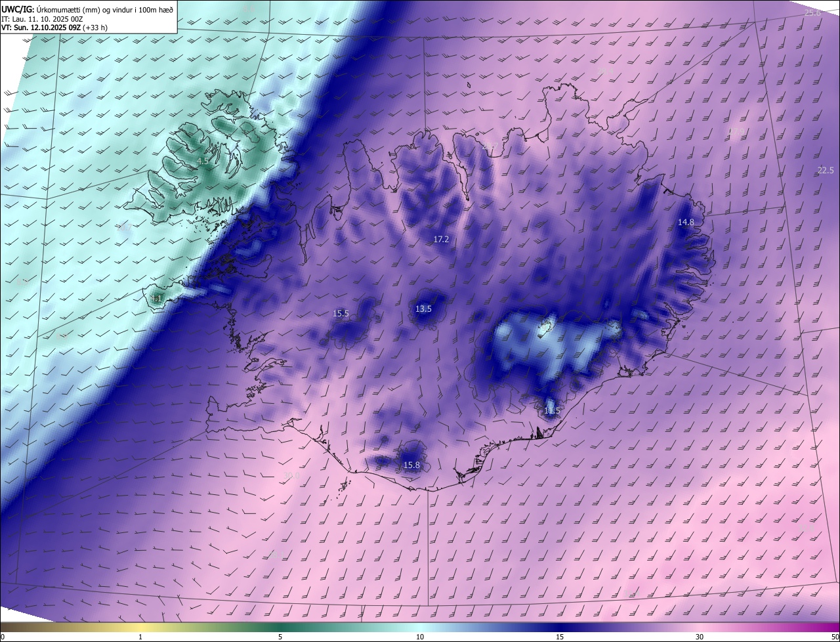
Task: Click the 14.8 value on the east coast
Action: coord(686,223)
